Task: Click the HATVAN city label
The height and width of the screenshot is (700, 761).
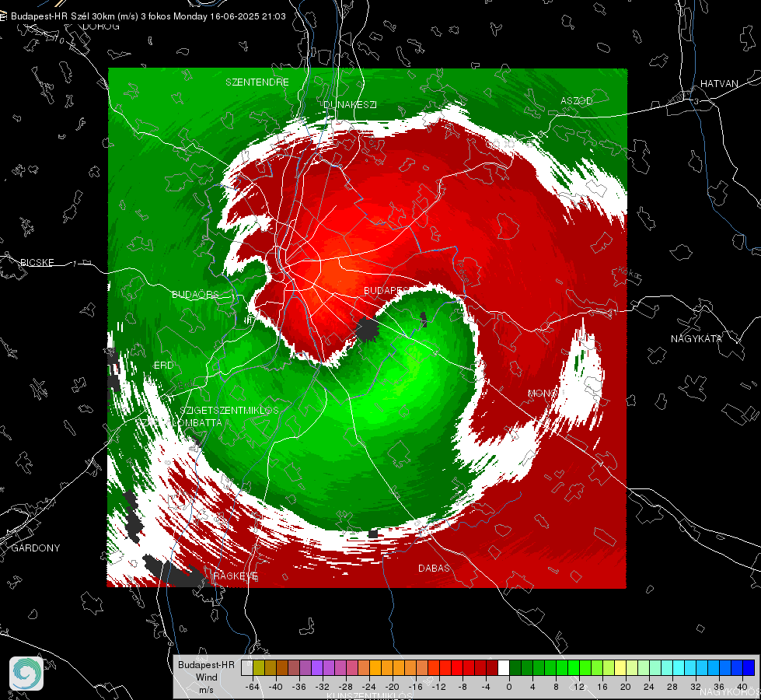Action: pos(719,83)
